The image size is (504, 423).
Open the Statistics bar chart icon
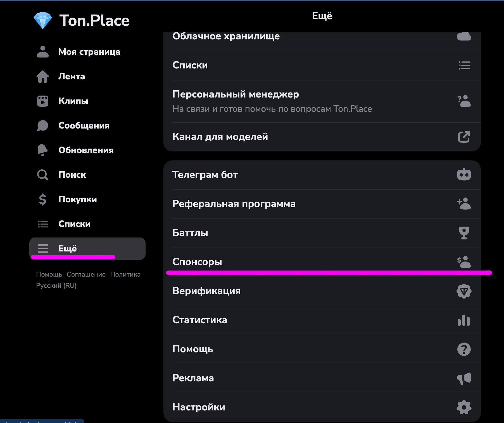tap(464, 320)
